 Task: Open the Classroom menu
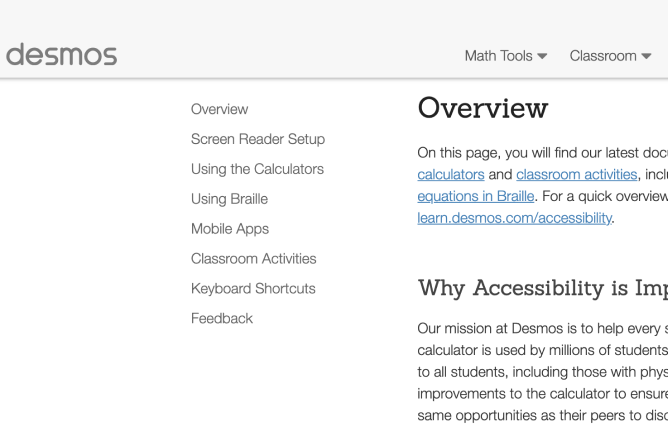click(603, 56)
